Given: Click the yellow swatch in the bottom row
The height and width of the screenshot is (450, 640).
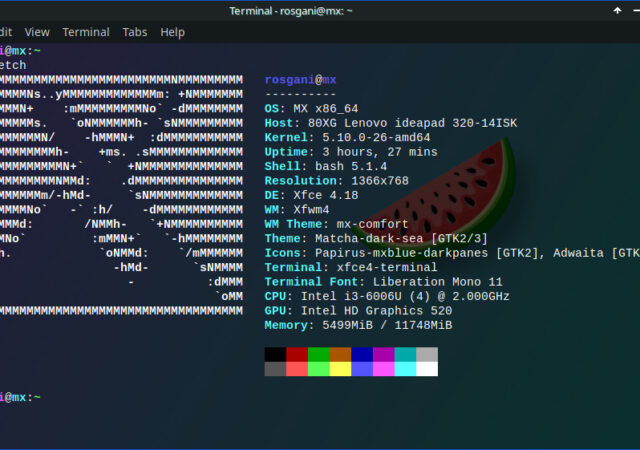Looking at the screenshot, I should coord(340,369).
